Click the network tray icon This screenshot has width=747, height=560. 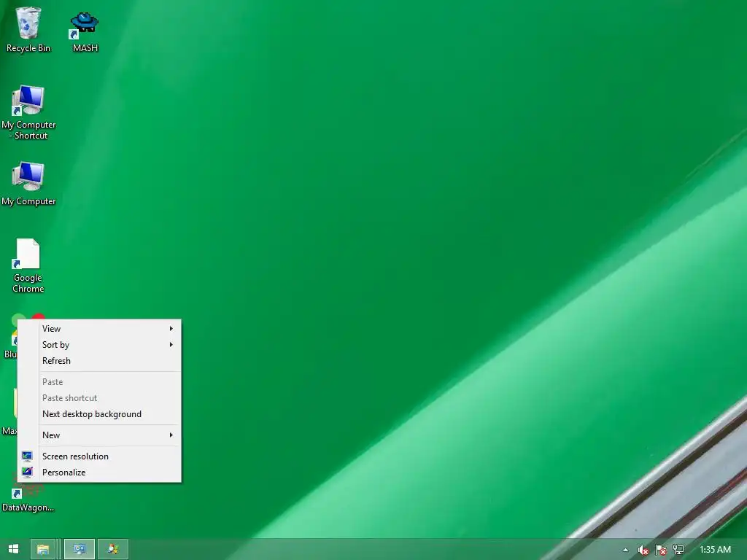[x=678, y=550]
